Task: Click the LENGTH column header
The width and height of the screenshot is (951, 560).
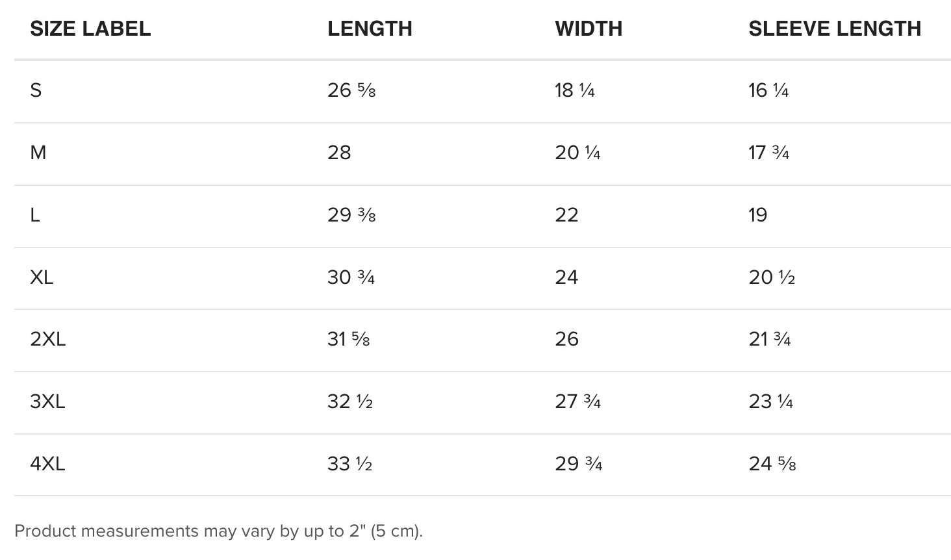Action: click(x=370, y=29)
